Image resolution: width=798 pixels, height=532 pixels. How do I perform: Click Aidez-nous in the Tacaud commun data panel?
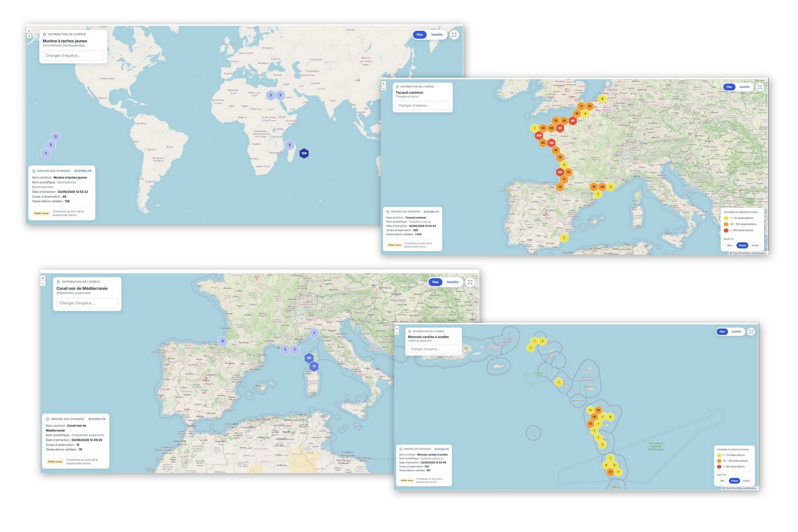pyautogui.click(x=395, y=245)
